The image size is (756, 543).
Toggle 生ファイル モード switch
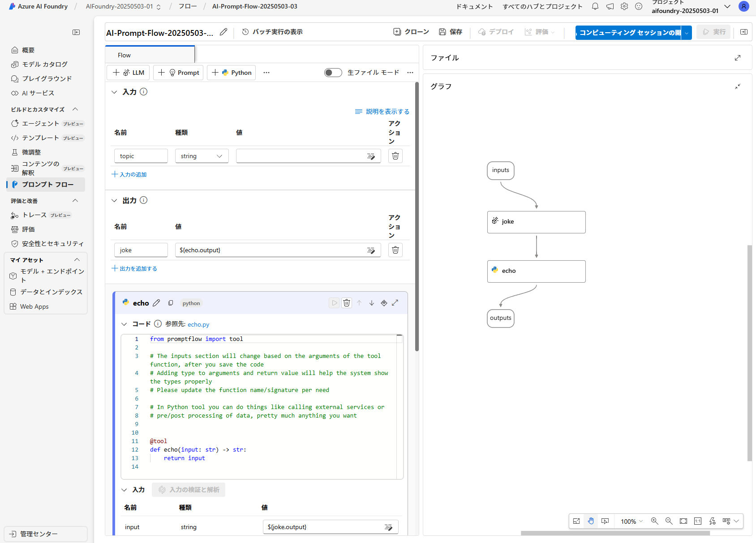[333, 72]
